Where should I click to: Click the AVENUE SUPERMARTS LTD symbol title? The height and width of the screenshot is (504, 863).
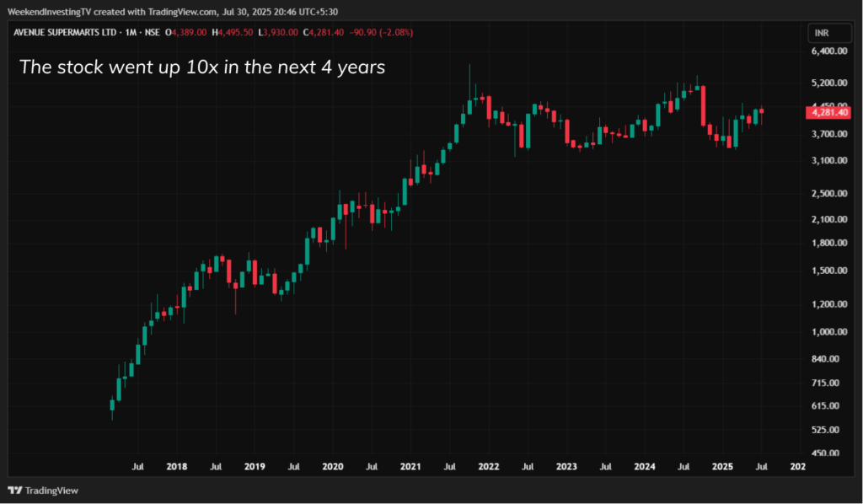tap(65, 33)
